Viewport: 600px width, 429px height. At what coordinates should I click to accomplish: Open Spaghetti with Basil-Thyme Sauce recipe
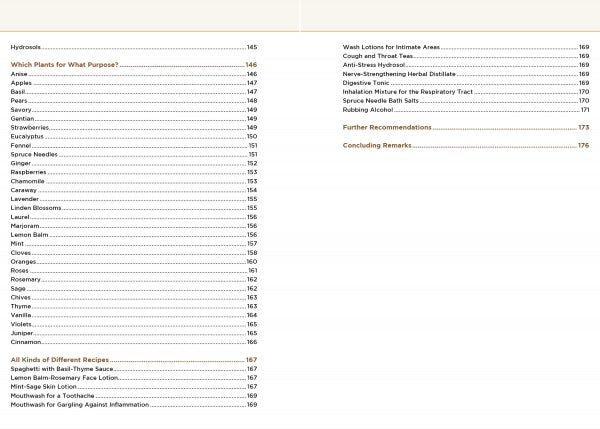(x=64, y=369)
